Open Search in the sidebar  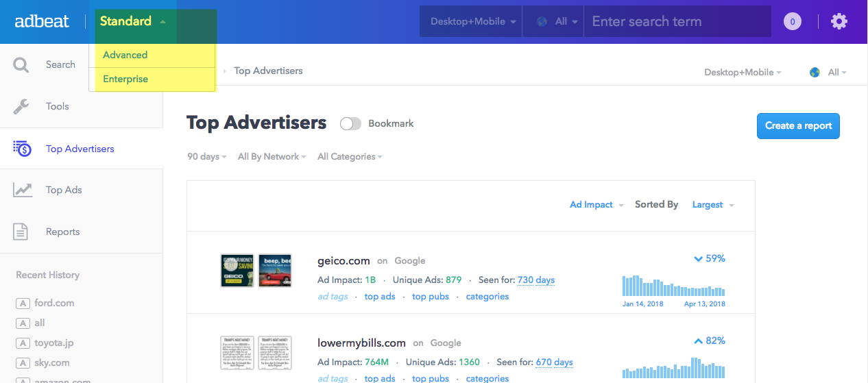[x=60, y=64]
